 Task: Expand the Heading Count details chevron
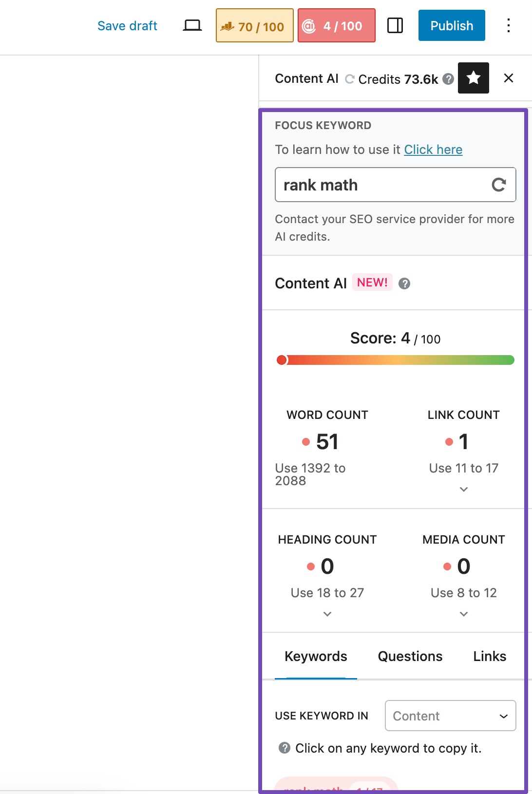click(x=327, y=614)
